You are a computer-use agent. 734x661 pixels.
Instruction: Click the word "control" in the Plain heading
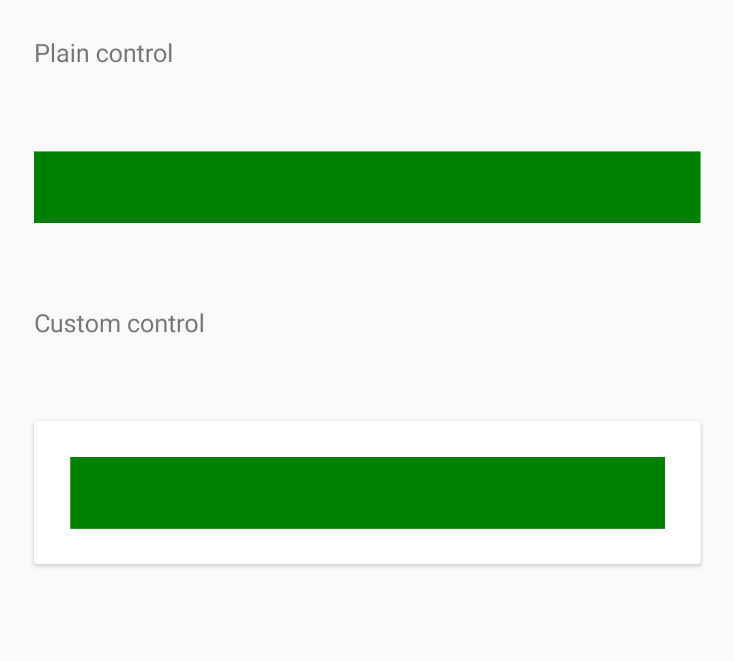[134, 54]
